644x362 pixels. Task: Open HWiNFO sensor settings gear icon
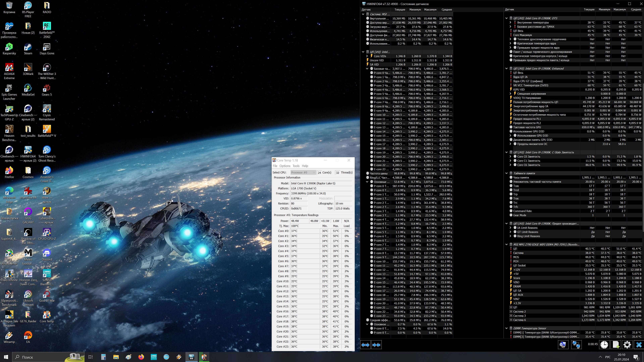tap(627, 345)
